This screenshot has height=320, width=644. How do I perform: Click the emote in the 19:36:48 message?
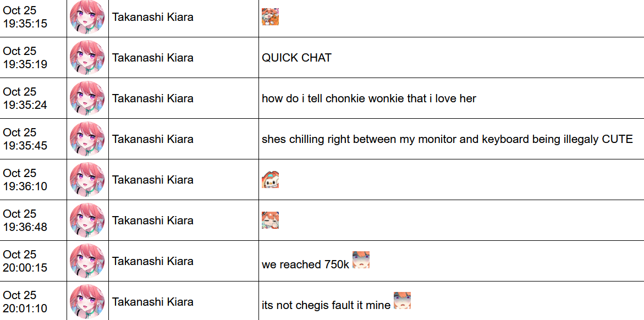point(270,220)
